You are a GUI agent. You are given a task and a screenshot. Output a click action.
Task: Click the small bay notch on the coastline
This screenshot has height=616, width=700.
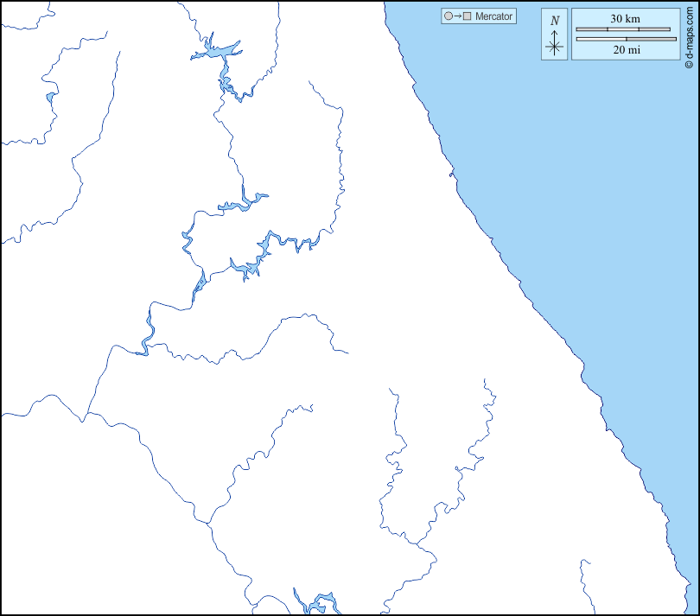pyautogui.click(x=451, y=175)
